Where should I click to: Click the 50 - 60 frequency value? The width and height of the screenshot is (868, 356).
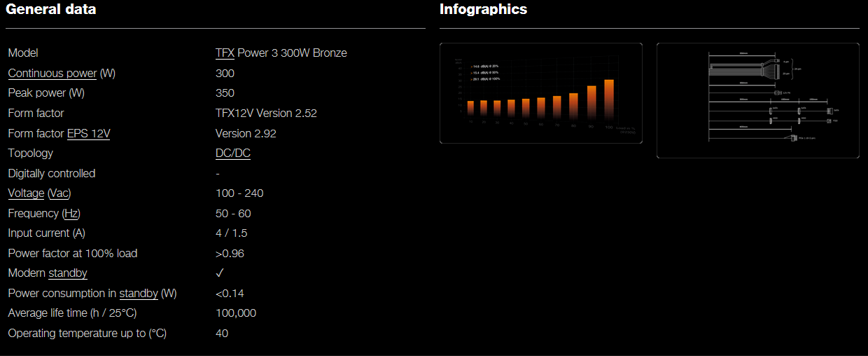point(233,213)
